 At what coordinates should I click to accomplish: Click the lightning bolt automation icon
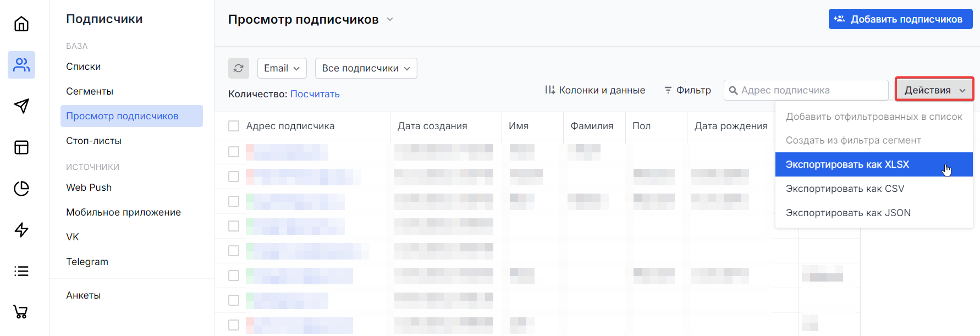(21, 230)
